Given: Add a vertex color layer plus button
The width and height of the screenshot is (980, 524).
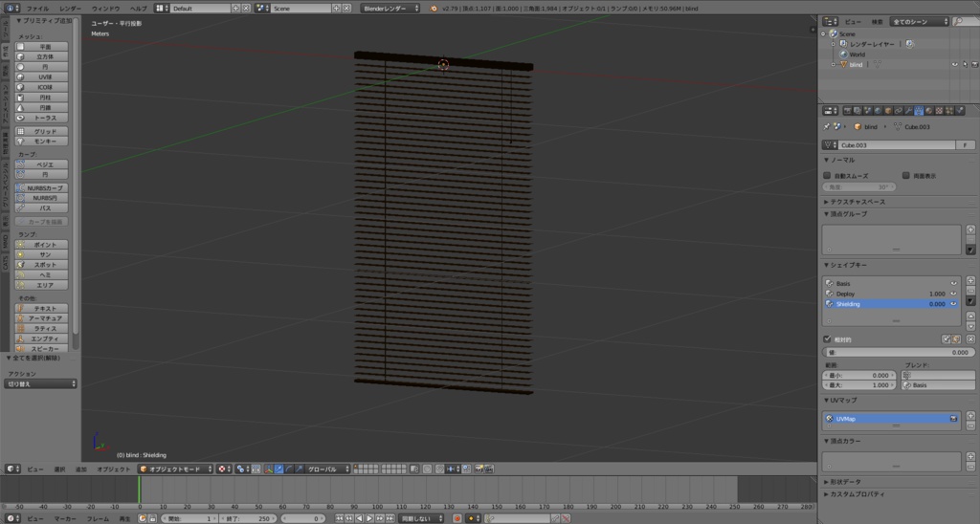Looking at the screenshot, I should pos(970,456).
